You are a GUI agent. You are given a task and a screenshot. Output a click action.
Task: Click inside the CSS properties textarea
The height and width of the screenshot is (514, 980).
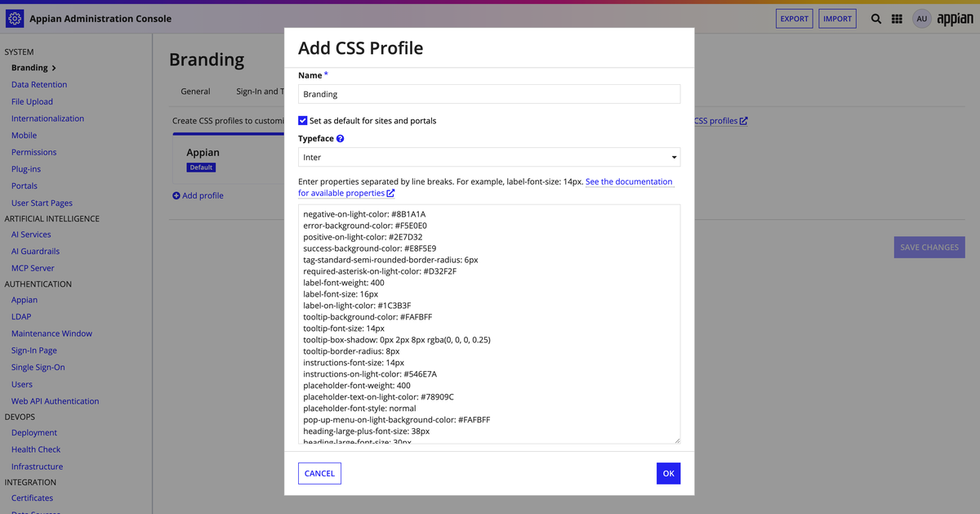coord(489,324)
